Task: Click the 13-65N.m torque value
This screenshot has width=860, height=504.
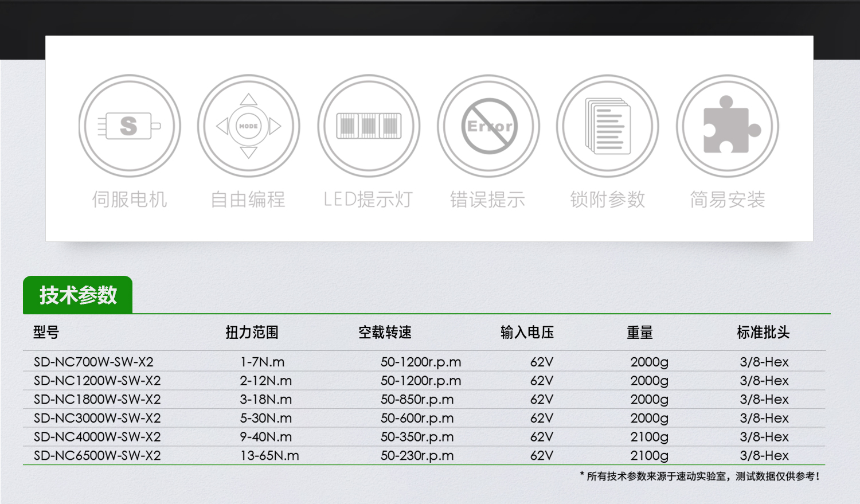Action: point(269,456)
